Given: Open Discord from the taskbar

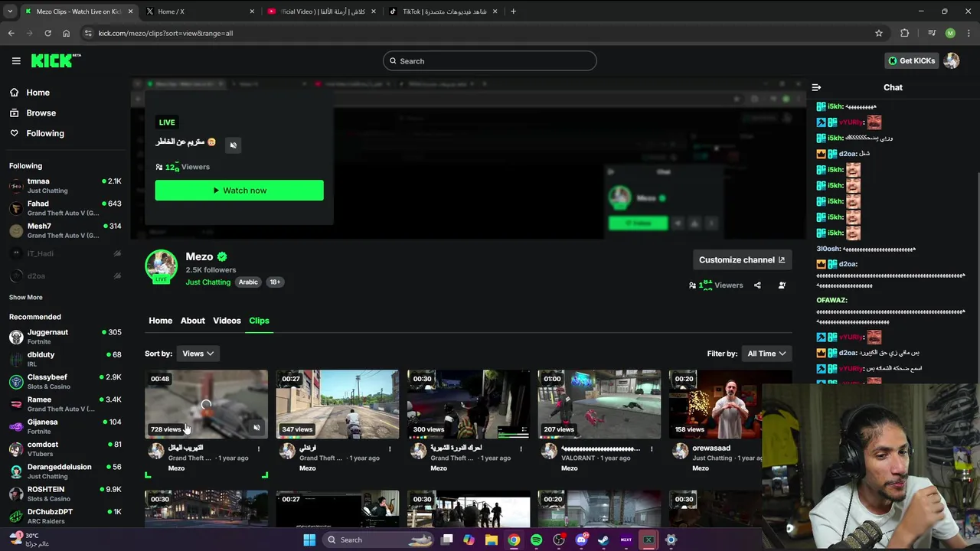Looking at the screenshot, I should [581, 540].
